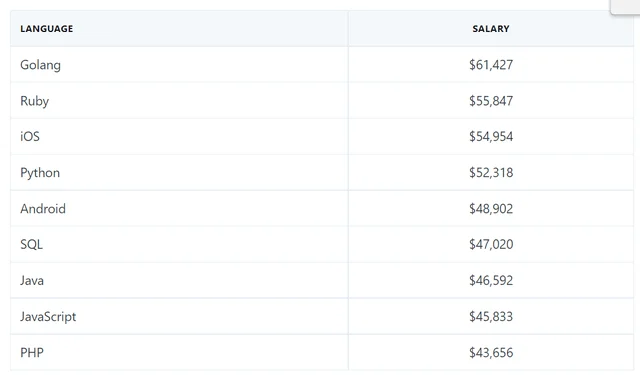
Task: Select the $55,847 salary value
Action: click(491, 101)
